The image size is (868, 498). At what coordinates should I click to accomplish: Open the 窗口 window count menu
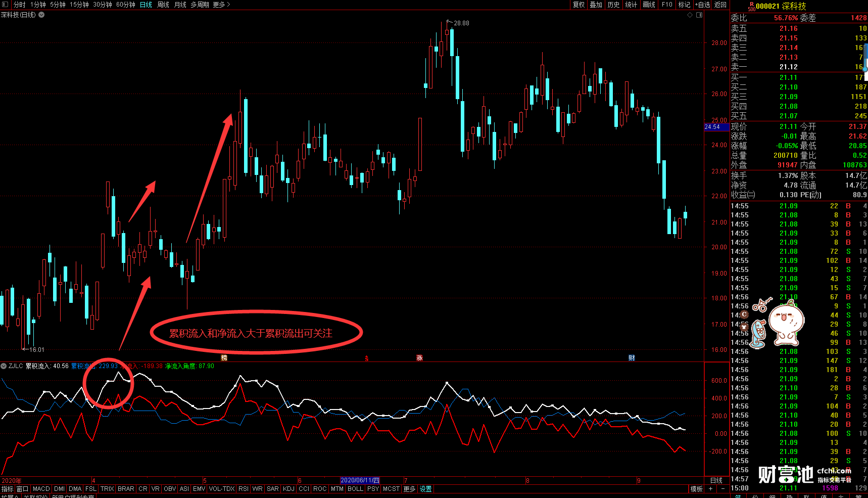click(x=23, y=489)
